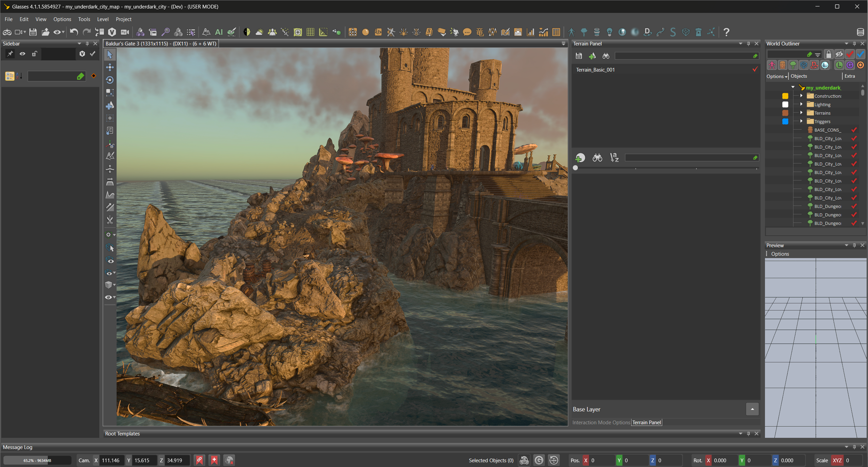This screenshot has height=467, width=868.
Task: Open the Sidebar panel dropdown arrow
Action: coord(79,44)
